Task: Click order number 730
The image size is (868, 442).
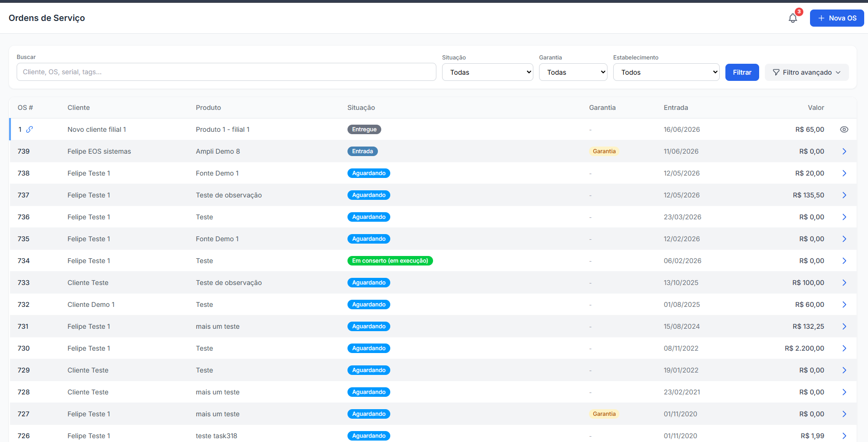Action: click(23, 348)
